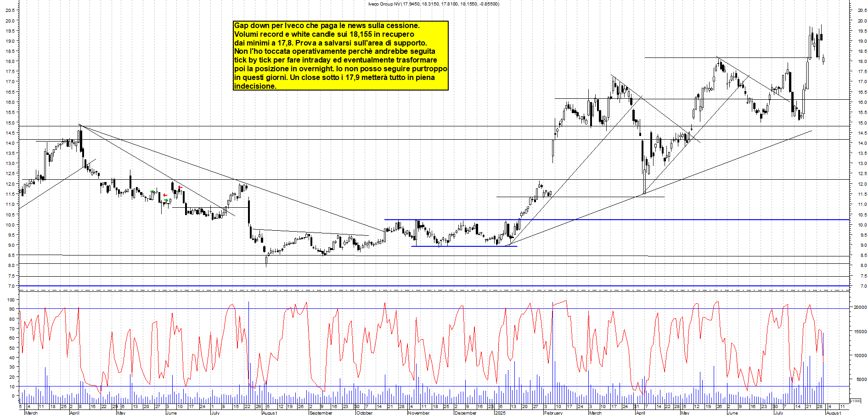Image resolution: width=868 pixels, height=415 pixels.
Task: Click the 8.5 value on the left price axis
Action: tap(11, 256)
